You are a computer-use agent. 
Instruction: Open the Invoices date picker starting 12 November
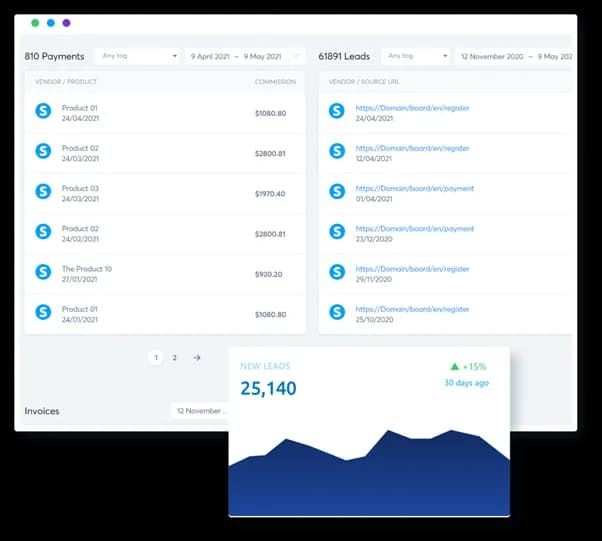(x=200, y=411)
